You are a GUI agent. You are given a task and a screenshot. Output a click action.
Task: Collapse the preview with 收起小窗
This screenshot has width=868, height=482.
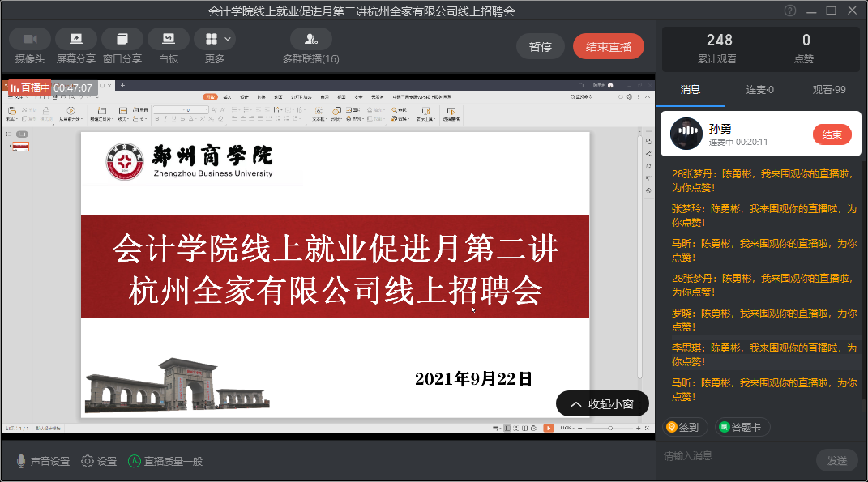click(602, 404)
